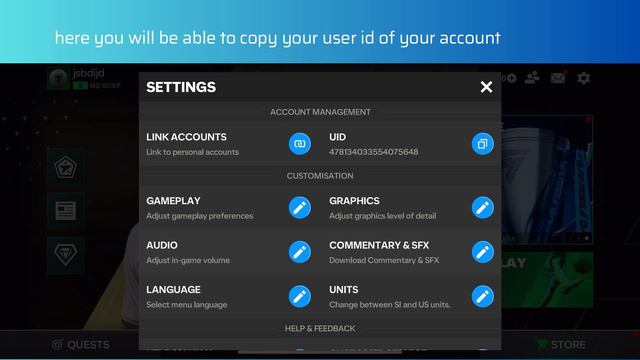Open the news sidebar icon
This screenshot has width=640, height=360.
[x=66, y=211]
